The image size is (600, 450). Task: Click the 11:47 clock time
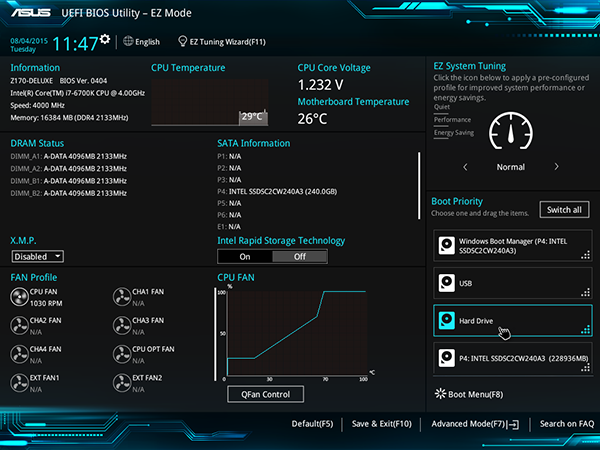click(75, 44)
